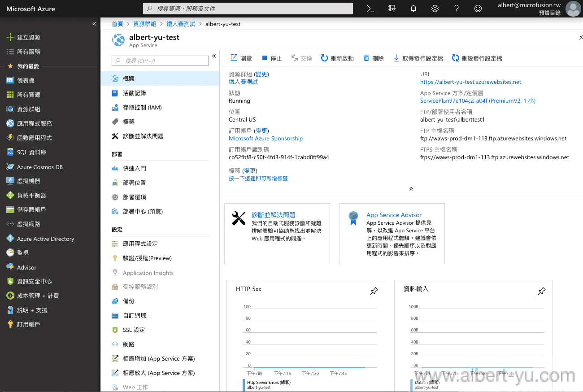This screenshot has width=583, height=392.
Task: Click the top search box 搜尋資源、服務及文件
Action: (x=248, y=9)
